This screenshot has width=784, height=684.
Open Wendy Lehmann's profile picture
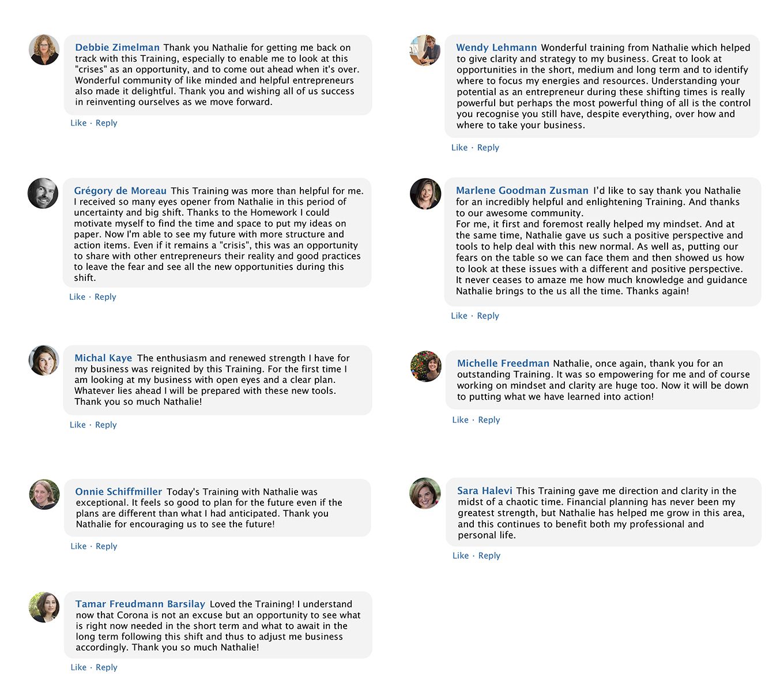click(x=425, y=50)
